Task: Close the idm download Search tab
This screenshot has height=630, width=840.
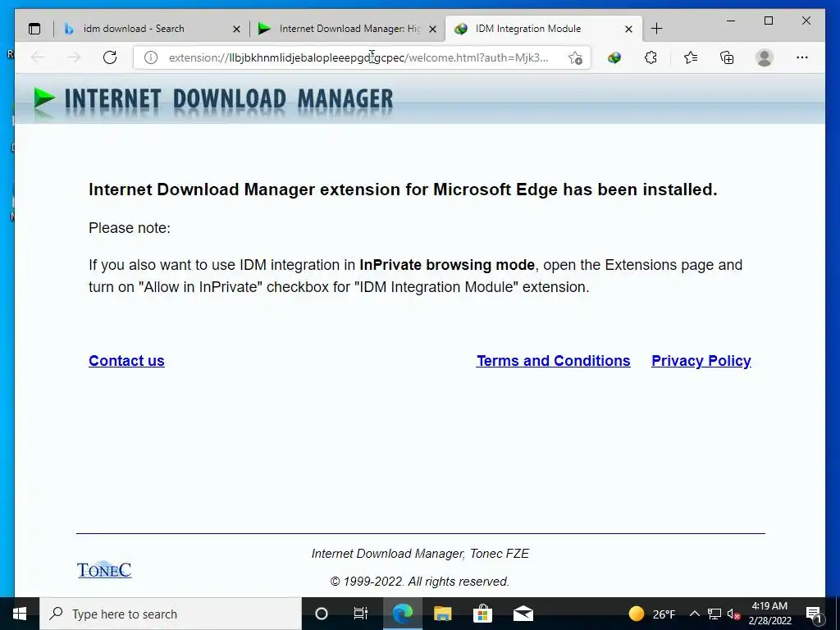Action: (x=236, y=29)
